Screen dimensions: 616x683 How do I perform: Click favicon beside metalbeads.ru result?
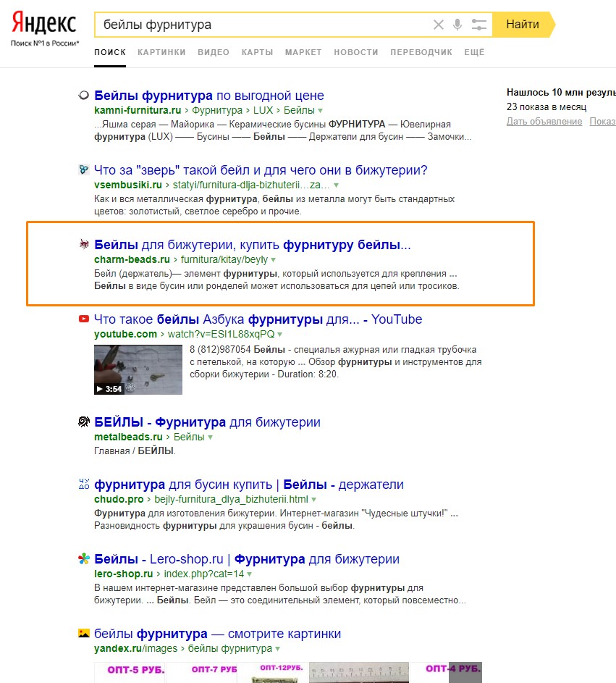pos(83,422)
